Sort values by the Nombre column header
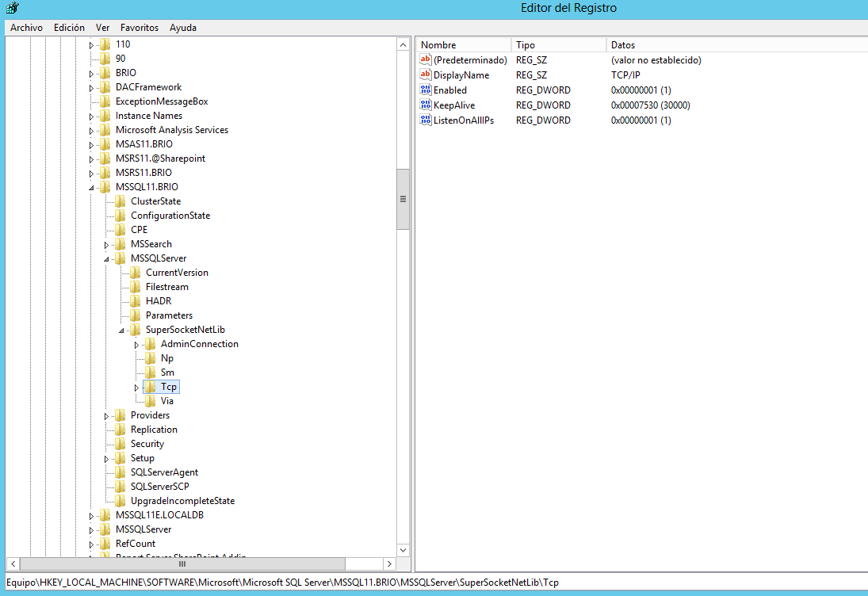The height and width of the screenshot is (596, 868). (x=464, y=45)
